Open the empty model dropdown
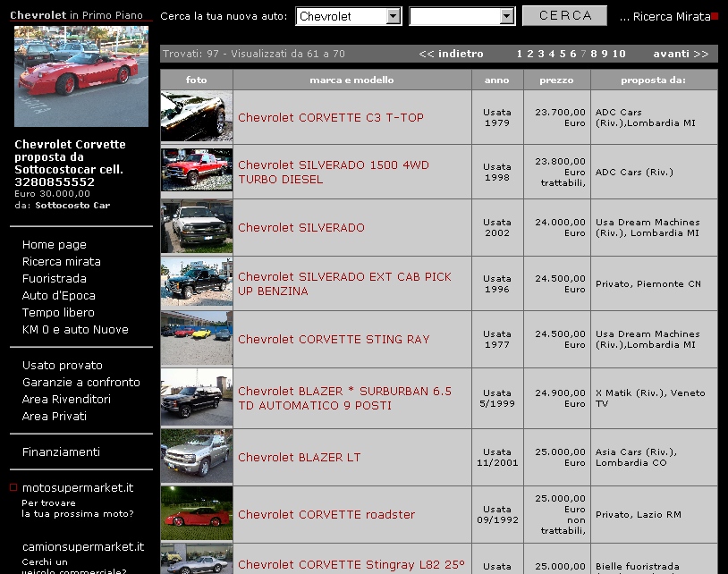The image size is (728, 574). coord(462,16)
